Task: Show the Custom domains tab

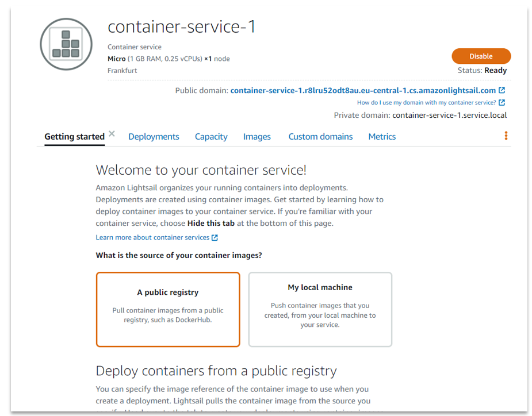Action: pyautogui.click(x=320, y=137)
